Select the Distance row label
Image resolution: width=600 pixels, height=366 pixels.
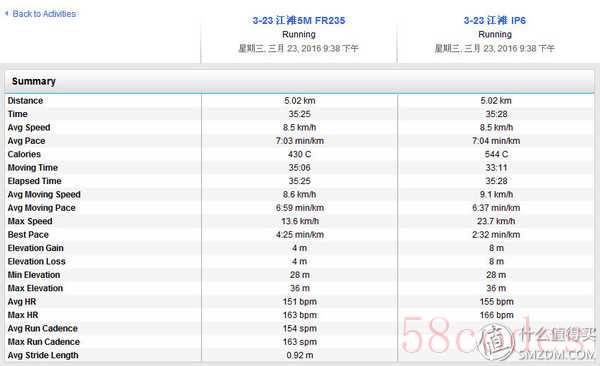[25, 101]
